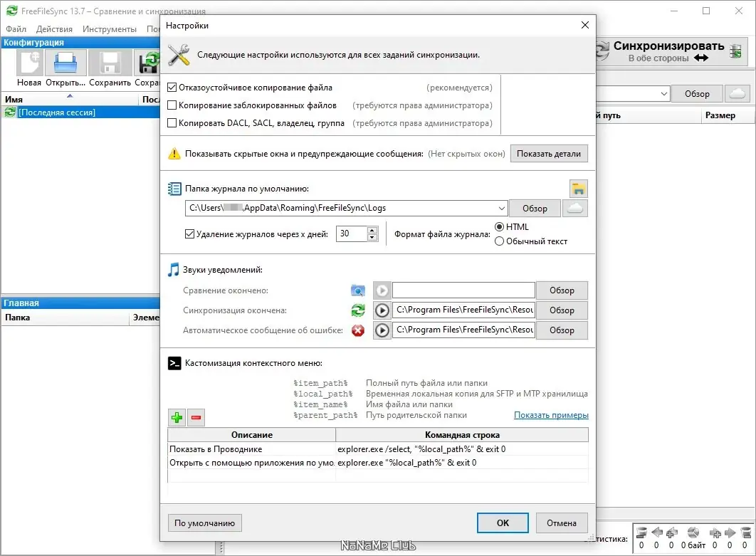Decrease log retention days spinner
Screen dimensions: 756x556
(x=372, y=237)
